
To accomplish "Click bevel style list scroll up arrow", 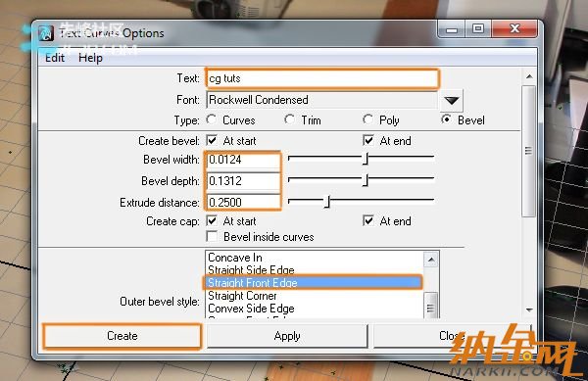I will click(x=431, y=260).
